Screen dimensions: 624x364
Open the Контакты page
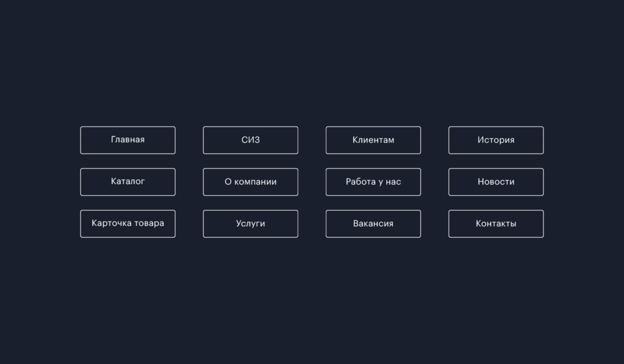click(x=496, y=224)
